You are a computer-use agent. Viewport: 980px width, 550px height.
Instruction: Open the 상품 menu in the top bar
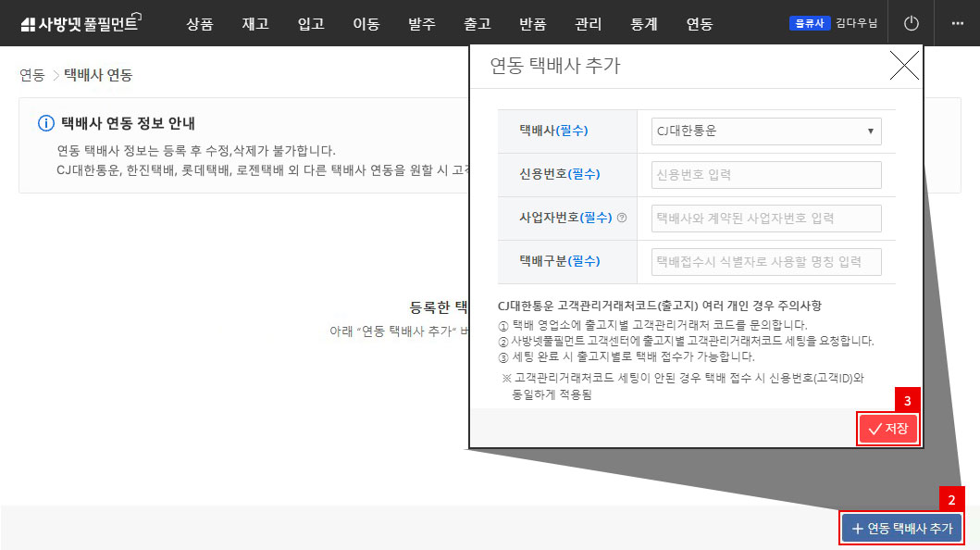click(x=200, y=24)
